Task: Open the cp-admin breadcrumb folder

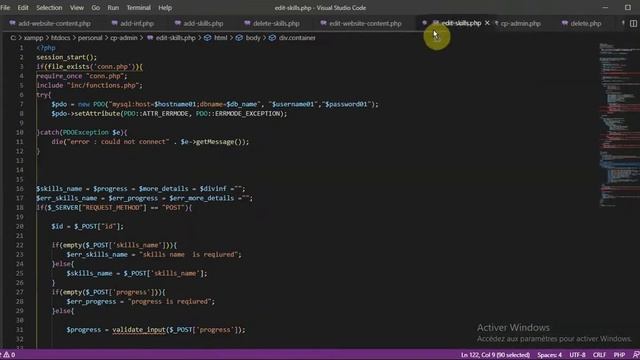Action: [124, 38]
